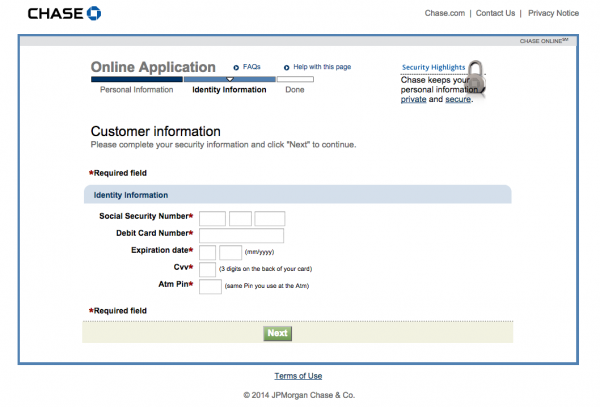Select the Personal Information step
600x407 pixels.
pos(137,90)
